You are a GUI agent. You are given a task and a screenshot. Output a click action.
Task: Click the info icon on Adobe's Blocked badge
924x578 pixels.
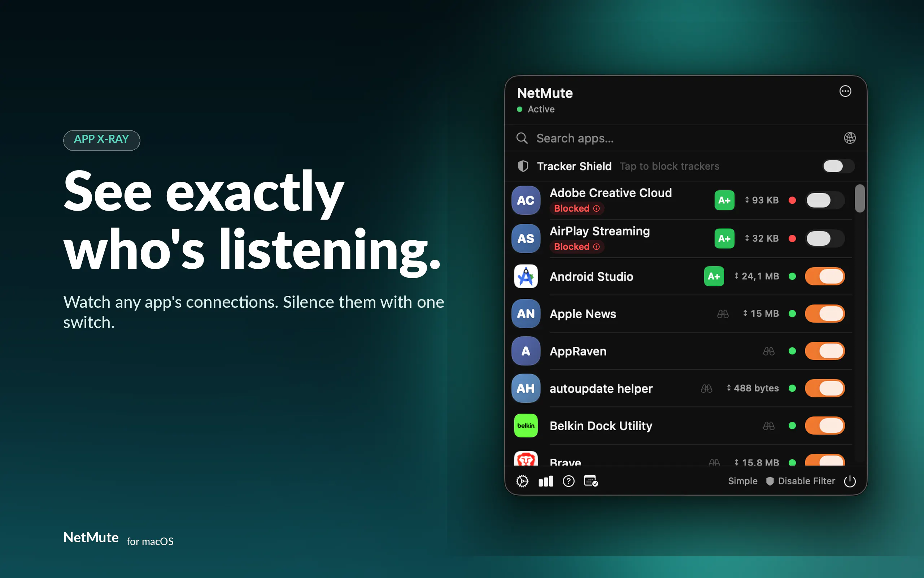pos(596,208)
